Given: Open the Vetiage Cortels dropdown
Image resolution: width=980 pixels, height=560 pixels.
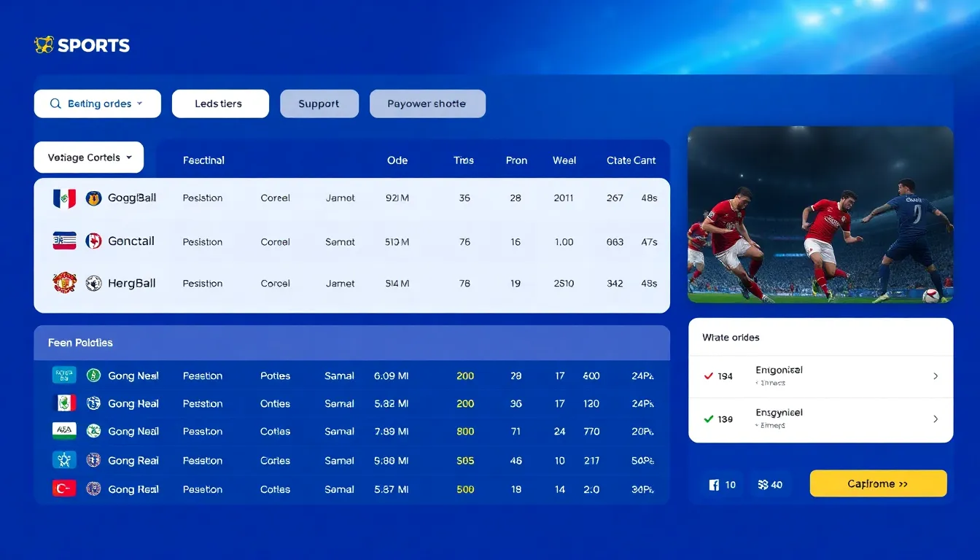Looking at the screenshot, I should [88, 157].
